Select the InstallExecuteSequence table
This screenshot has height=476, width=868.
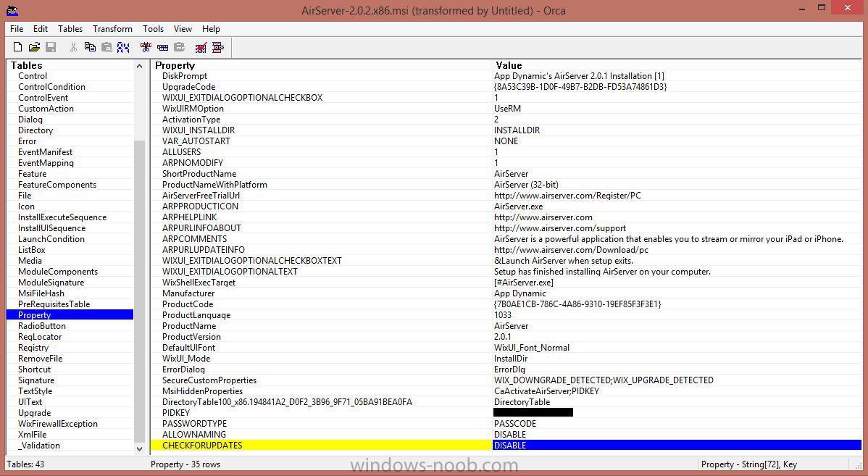point(62,217)
